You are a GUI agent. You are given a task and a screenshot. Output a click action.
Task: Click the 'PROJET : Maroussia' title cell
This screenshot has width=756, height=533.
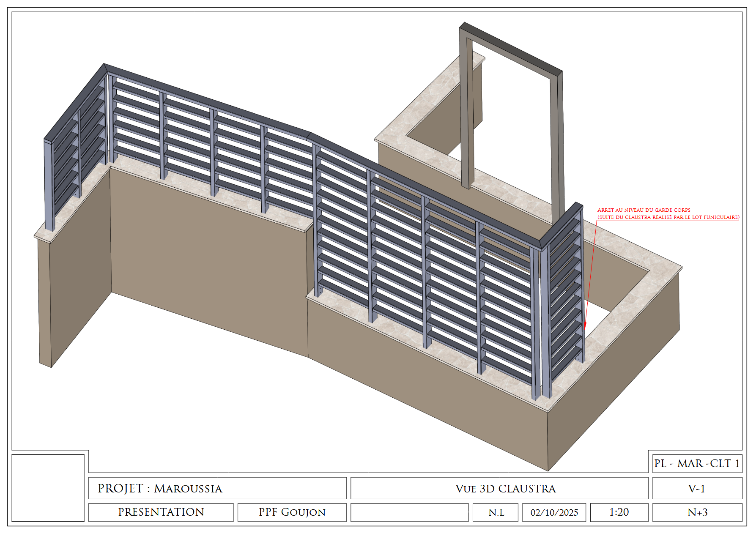point(217,488)
